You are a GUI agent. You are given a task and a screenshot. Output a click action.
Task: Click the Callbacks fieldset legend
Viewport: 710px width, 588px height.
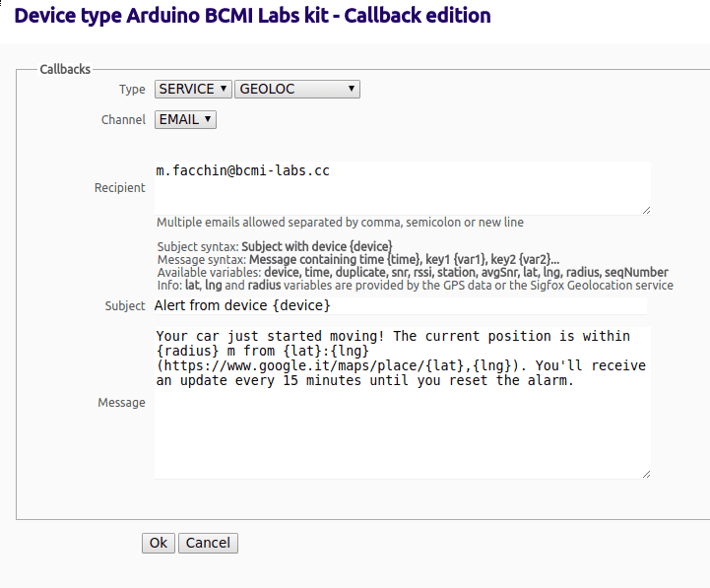(65, 69)
